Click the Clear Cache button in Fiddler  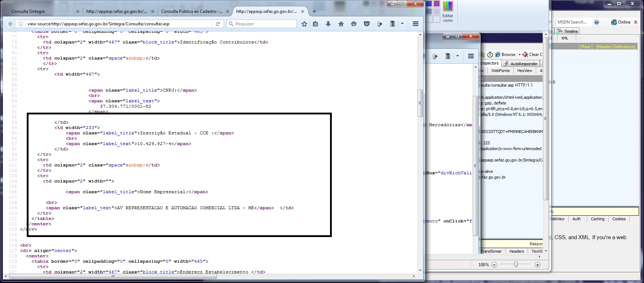pos(532,55)
